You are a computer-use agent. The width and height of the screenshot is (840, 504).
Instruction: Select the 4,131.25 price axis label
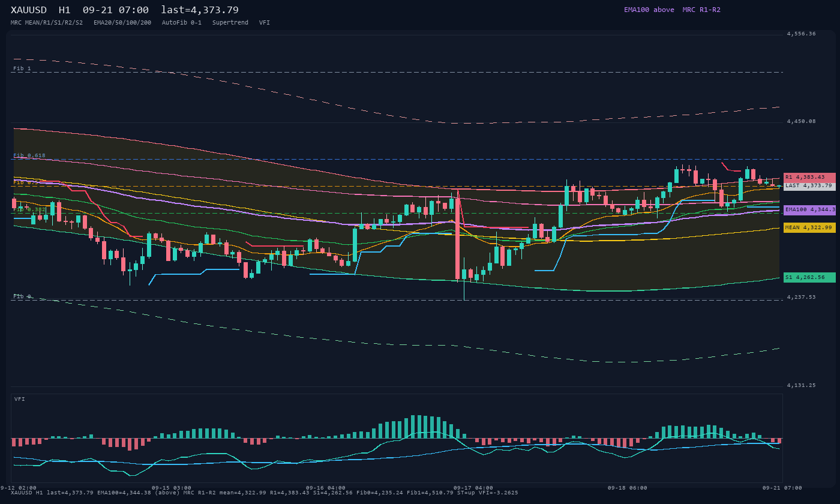802,385
